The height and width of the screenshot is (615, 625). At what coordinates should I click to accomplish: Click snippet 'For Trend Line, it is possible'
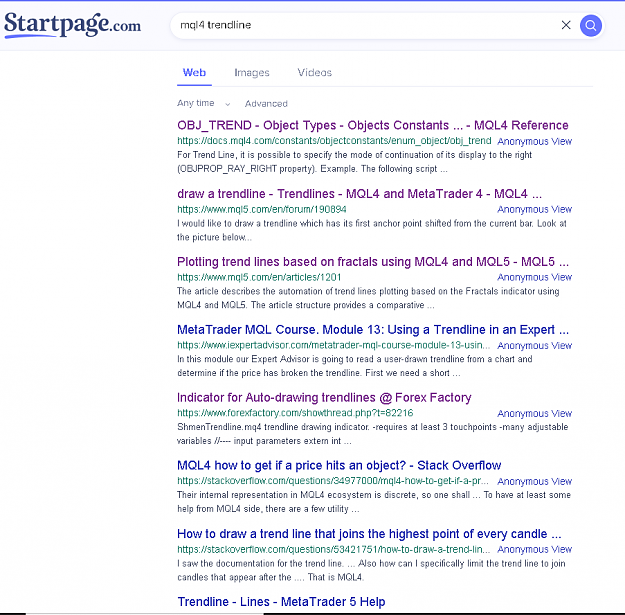click(x=354, y=161)
